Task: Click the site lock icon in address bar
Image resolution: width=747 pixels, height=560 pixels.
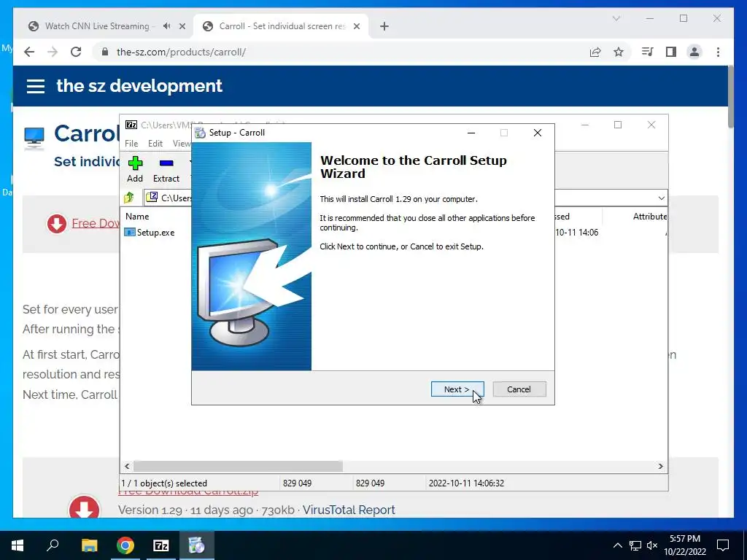Action: click(x=105, y=52)
